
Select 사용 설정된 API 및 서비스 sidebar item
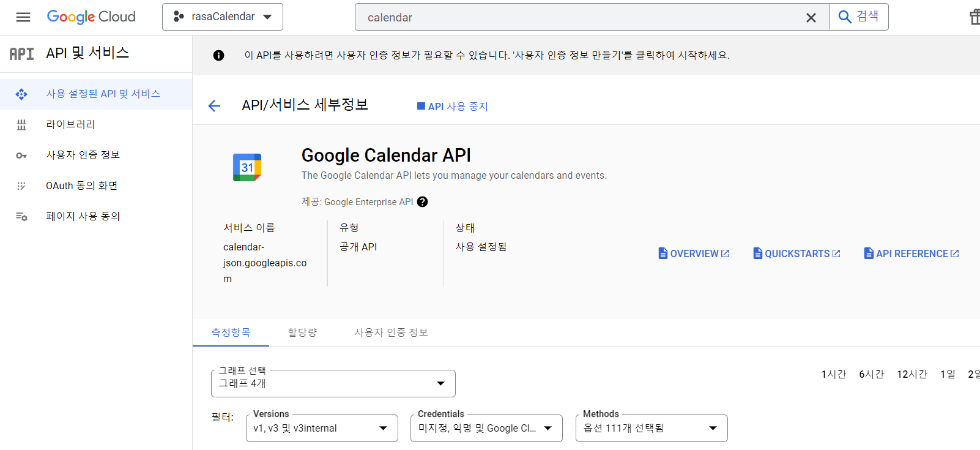pyautogui.click(x=96, y=94)
